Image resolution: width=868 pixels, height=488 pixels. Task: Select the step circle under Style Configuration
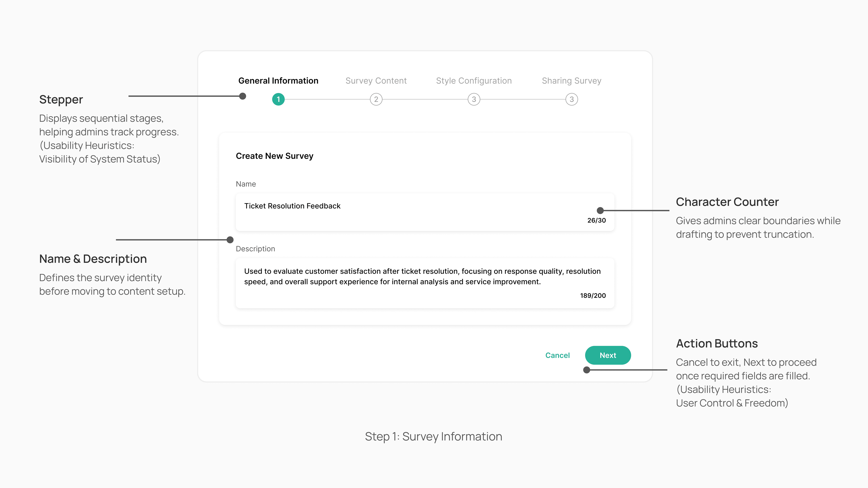click(x=474, y=99)
